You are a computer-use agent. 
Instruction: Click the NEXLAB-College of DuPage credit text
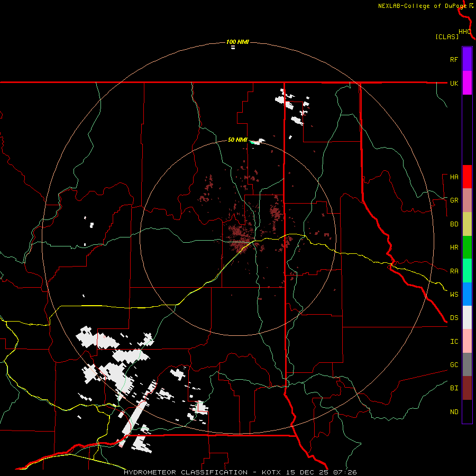tap(422, 6)
